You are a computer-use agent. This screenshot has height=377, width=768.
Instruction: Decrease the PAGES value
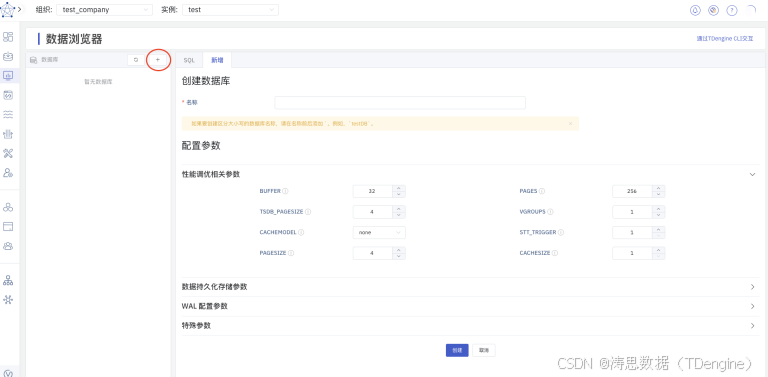(658, 194)
